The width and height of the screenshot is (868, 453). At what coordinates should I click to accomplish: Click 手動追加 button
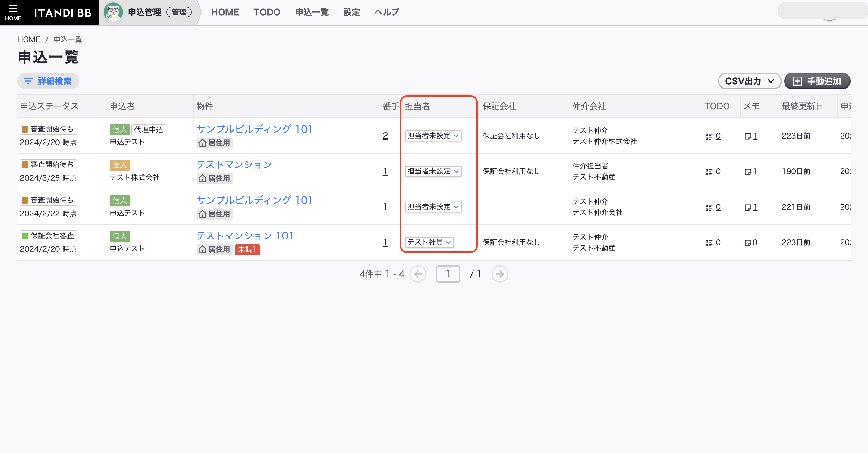(x=817, y=81)
